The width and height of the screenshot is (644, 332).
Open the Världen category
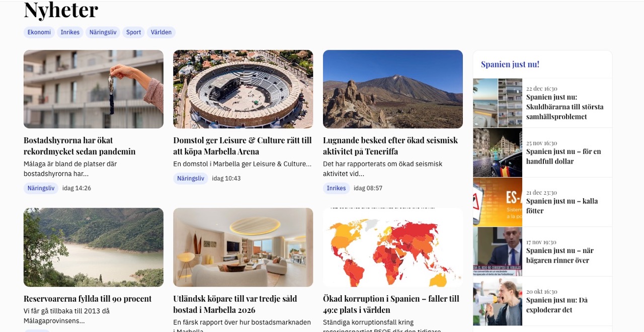click(161, 32)
